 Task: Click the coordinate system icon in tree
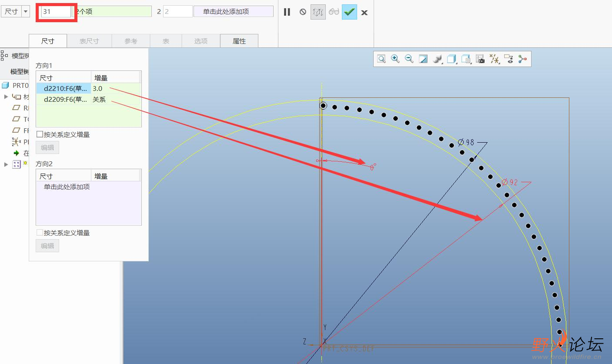[16, 142]
